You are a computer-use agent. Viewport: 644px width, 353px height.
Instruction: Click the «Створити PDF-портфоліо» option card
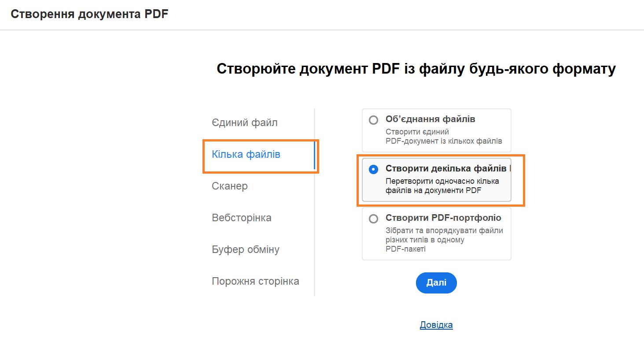pyautogui.click(x=436, y=234)
